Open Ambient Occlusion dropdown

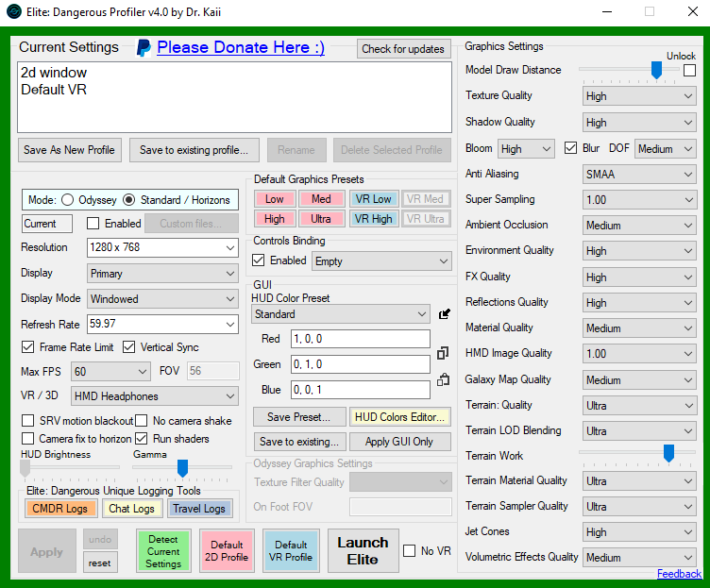click(639, 226)
